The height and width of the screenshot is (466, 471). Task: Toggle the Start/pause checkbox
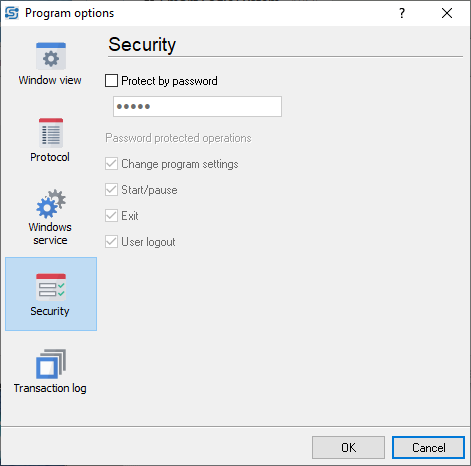click(111, 190)
